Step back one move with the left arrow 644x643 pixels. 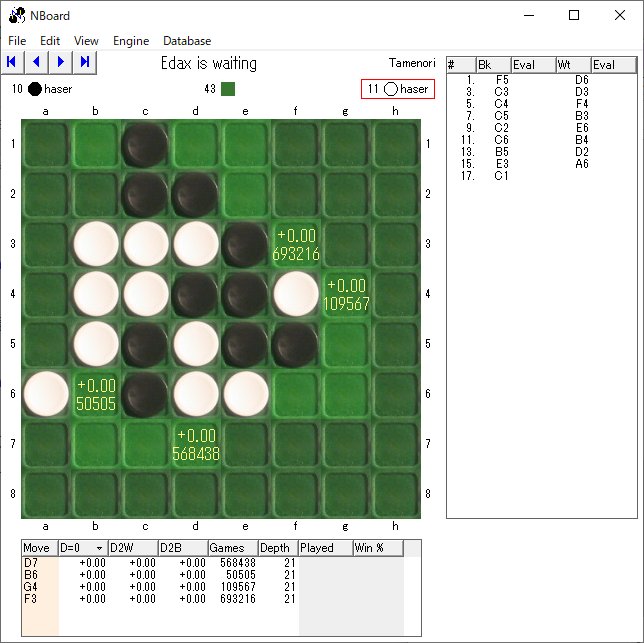tap(36, 62)
